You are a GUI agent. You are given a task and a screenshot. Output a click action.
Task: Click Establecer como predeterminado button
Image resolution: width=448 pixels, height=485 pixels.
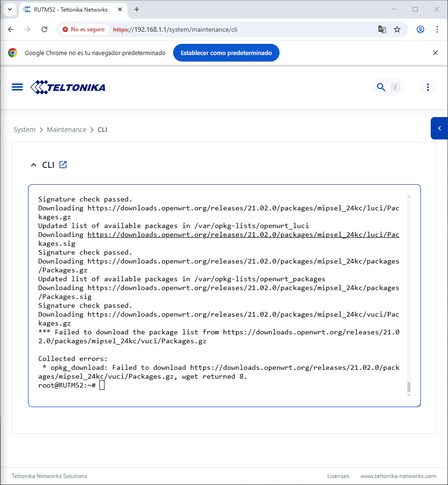[x=226, y=53]
